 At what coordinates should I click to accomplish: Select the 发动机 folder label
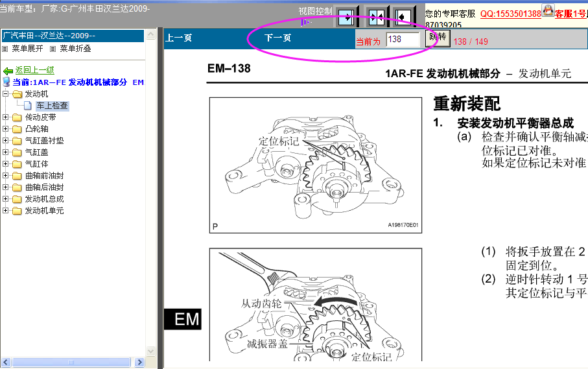[x=37, y=94]
